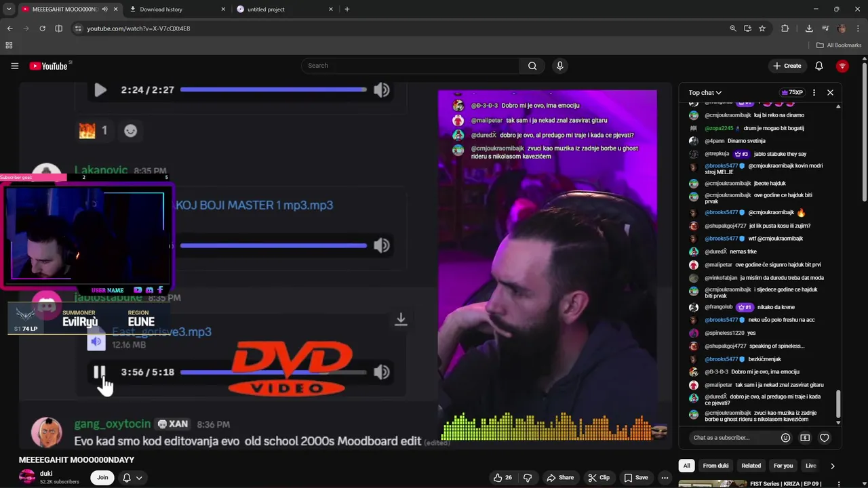Dislike the video with thumbs down
The height and width of the screenshot is (488, 868).
click(x=528, y=478)
